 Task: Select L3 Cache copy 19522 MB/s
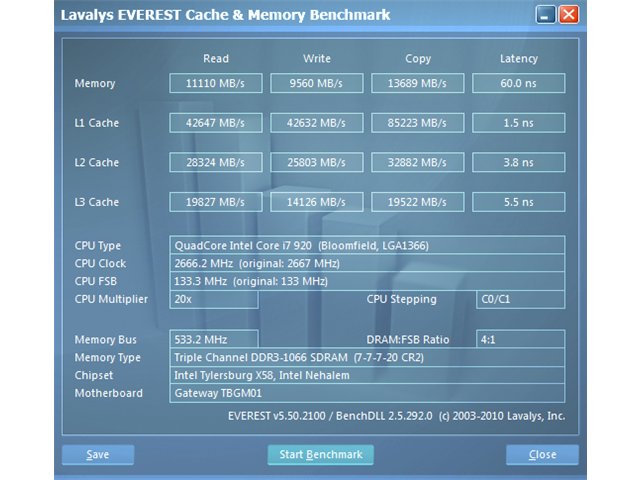[417, 202]
